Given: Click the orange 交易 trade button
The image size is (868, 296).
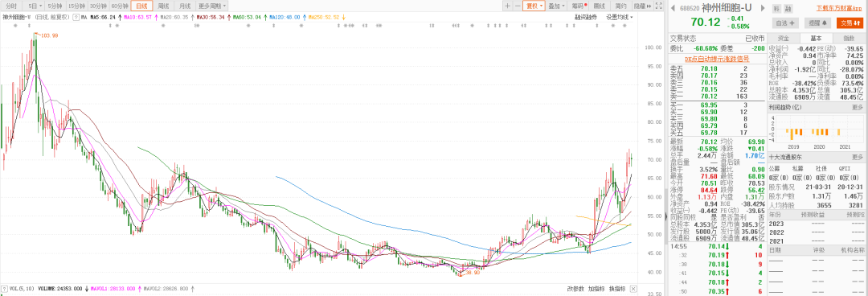Looking at the screenshot, I should pos(850,23).
